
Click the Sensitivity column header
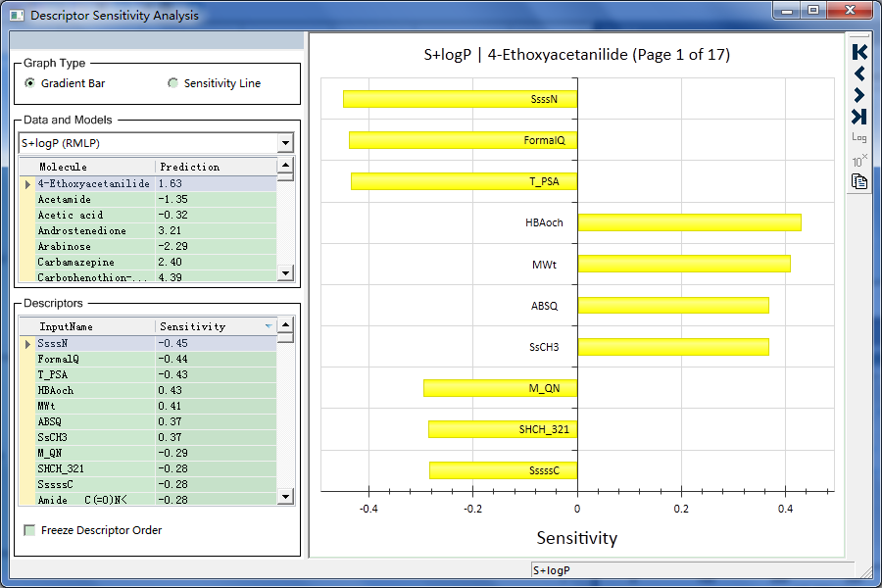point(216,326)
